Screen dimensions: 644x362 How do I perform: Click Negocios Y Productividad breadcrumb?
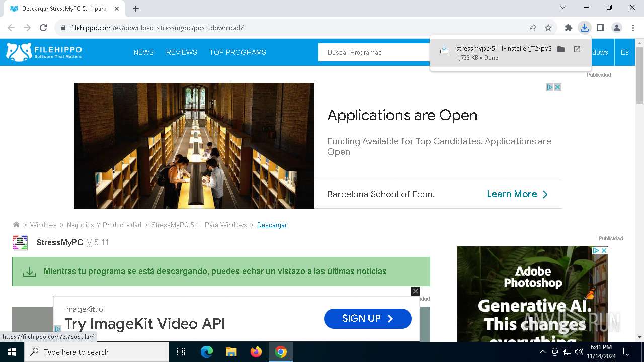tap(104, 225)
